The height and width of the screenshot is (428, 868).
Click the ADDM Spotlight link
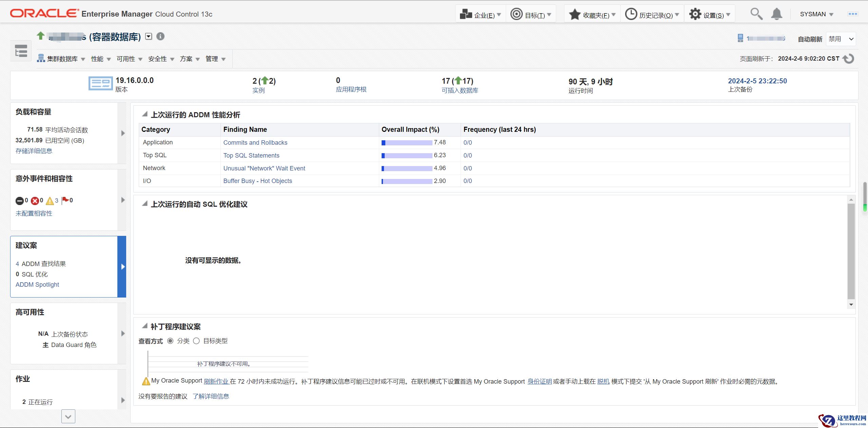[37, 285]
